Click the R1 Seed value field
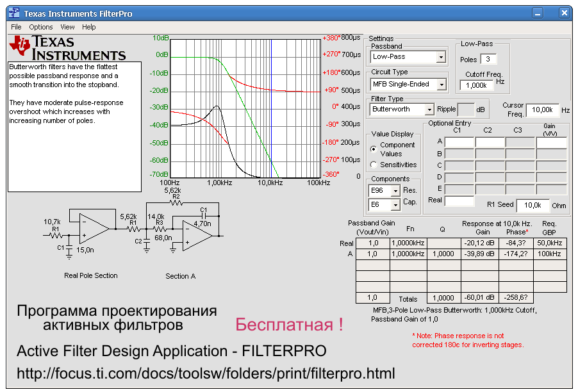 [533, 206]
